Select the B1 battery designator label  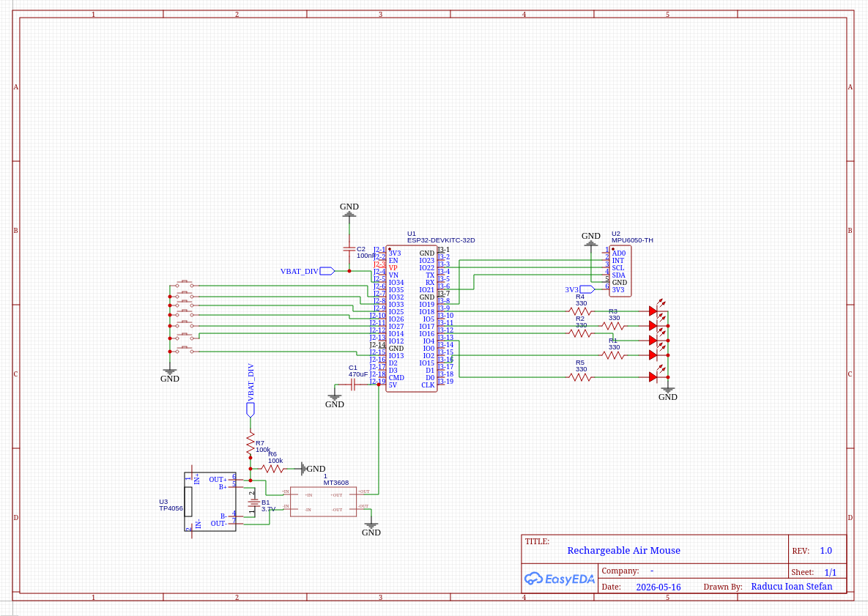(x=266, y=502)
